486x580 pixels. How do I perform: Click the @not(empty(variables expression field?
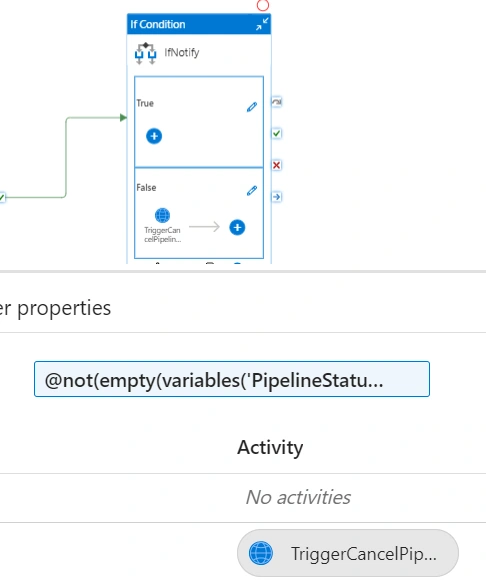tap(232, 379)
